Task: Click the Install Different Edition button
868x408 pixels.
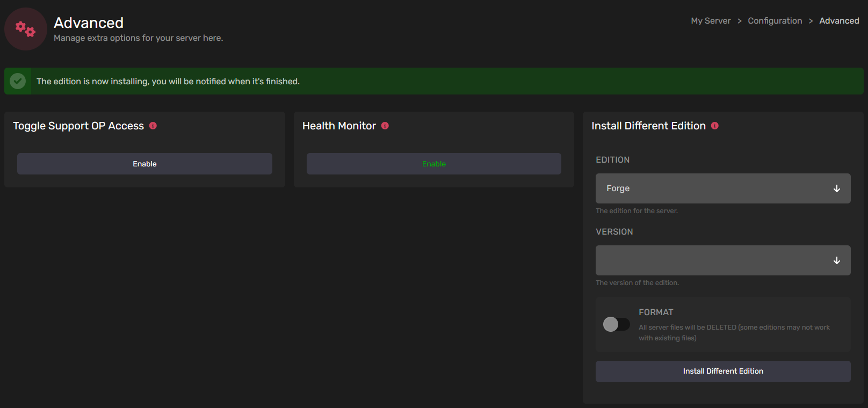Action: 723,371
